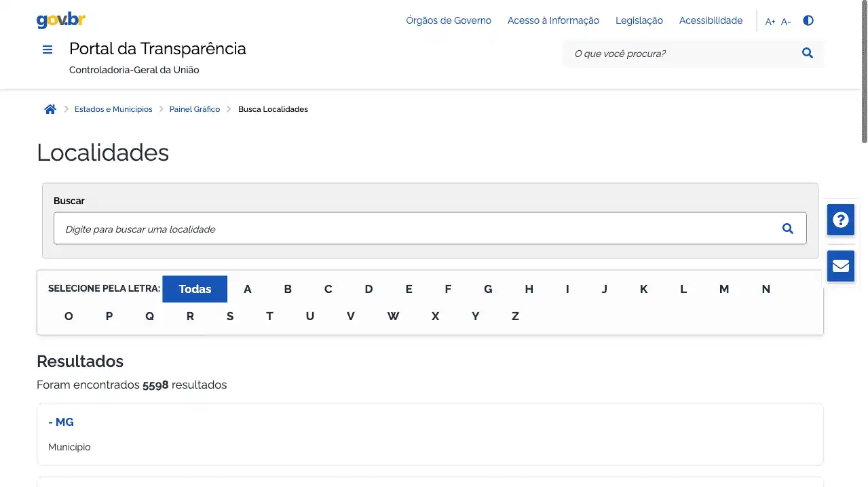Click the top search magnifier icon
868x487 pixels.
(x=807, y=54)
